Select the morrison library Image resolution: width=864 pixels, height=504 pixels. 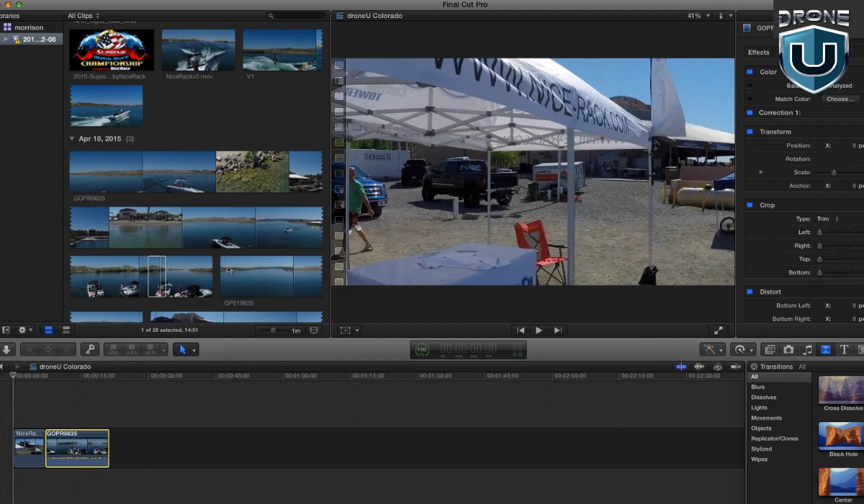coord(29,27)
